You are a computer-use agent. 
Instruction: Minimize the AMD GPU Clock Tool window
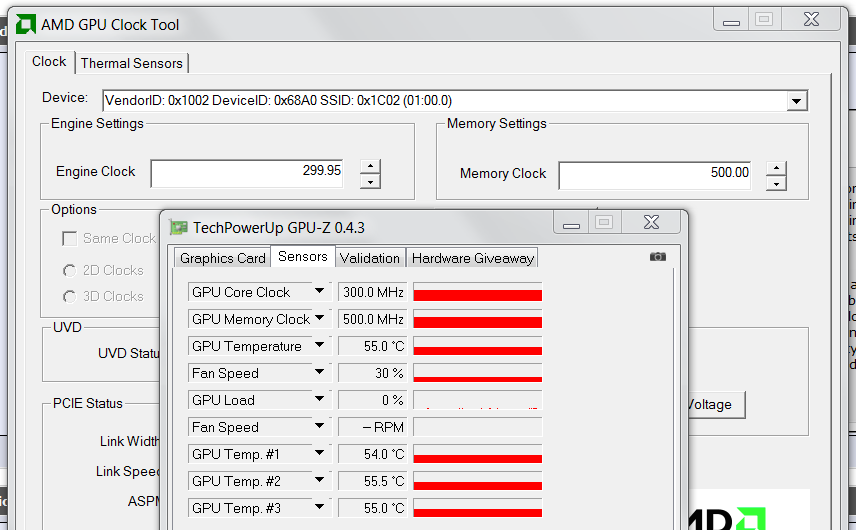[731, 20]
